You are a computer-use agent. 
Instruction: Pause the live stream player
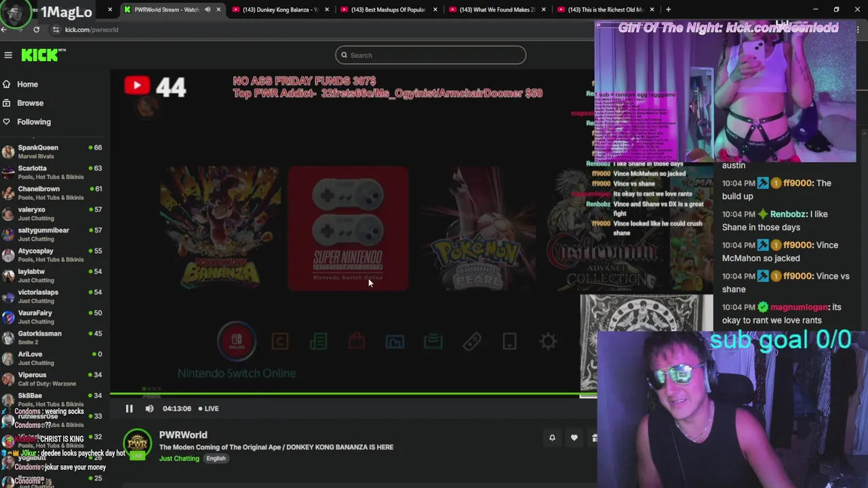[x=129, y=409]
